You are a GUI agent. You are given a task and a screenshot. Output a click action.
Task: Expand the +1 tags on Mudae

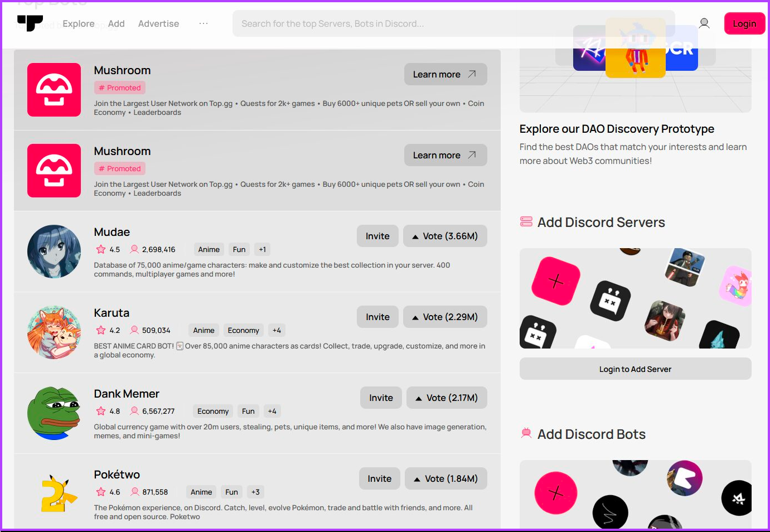(262, 249)
